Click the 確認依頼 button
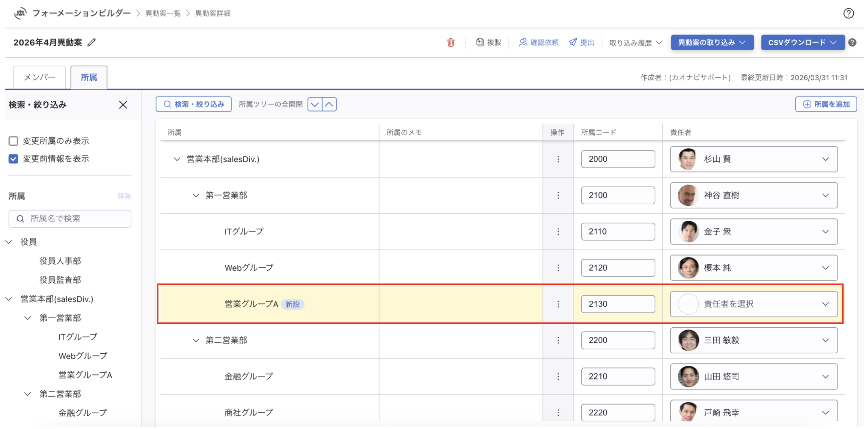868x429 pixels. click(x=539, y=43)
